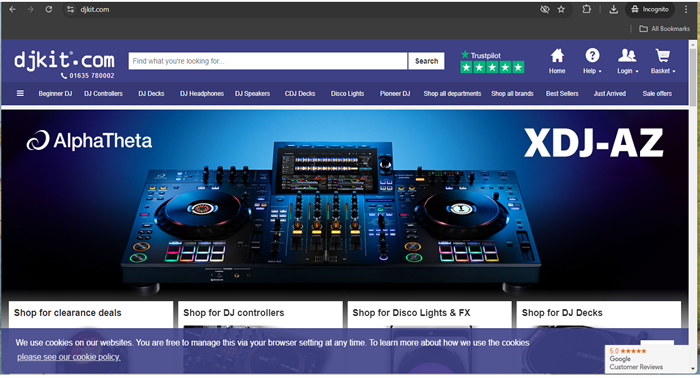
Task: Open site information icon beside djkit.com URL
Action: [x=70, y=9]
